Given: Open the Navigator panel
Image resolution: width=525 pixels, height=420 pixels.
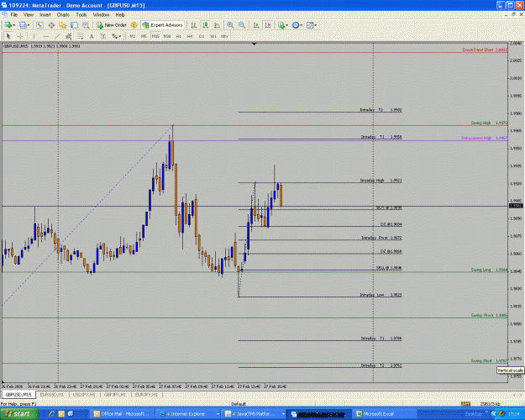Looking at the screenshot, I should click(x=63, y=25).
